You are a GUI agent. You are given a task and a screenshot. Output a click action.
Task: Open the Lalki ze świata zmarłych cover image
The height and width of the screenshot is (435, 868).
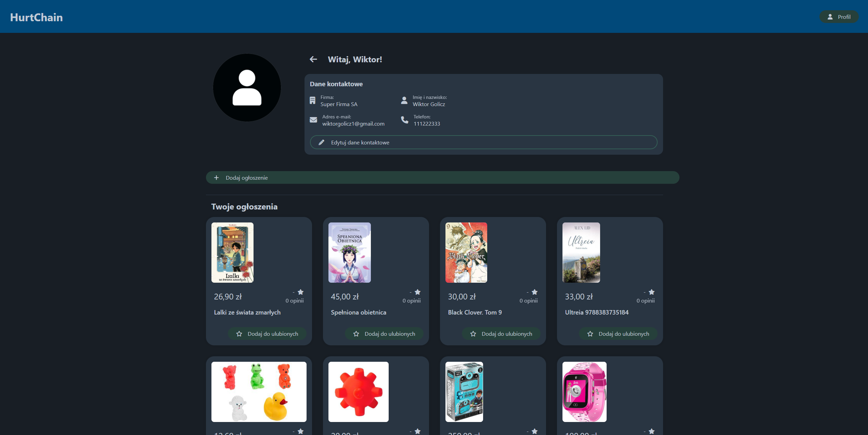[x=232, y=253]
